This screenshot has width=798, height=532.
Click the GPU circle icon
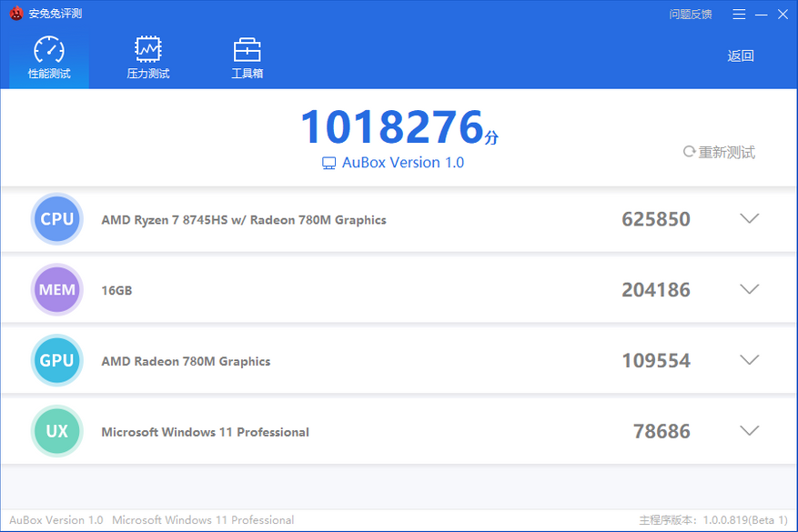(x=57, y=360)
